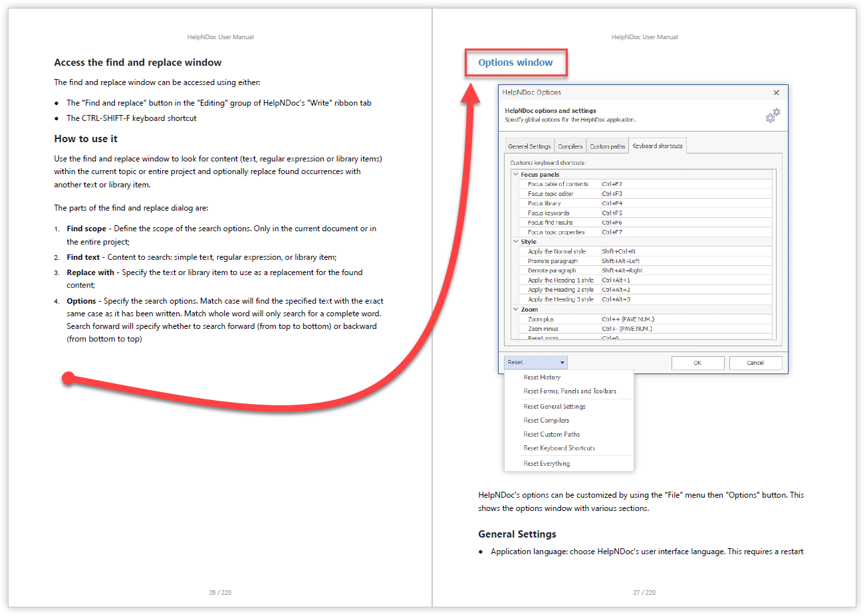Select Apply the Heading 3 style row

coord(646,300)
